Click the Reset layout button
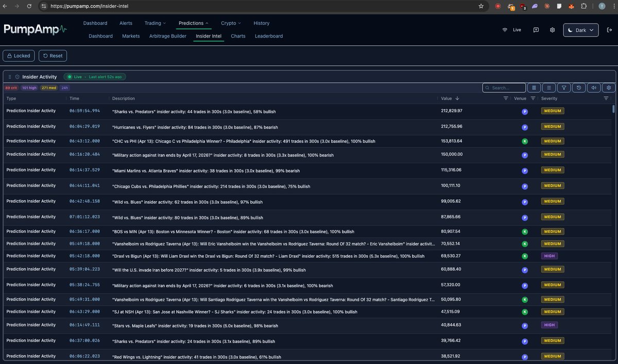This screenshot has width=618, height=364. 53,56
